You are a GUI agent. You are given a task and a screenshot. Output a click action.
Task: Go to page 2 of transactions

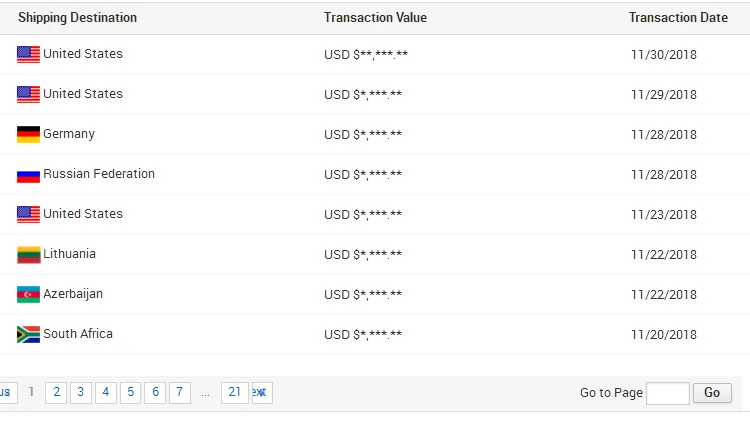56,393
